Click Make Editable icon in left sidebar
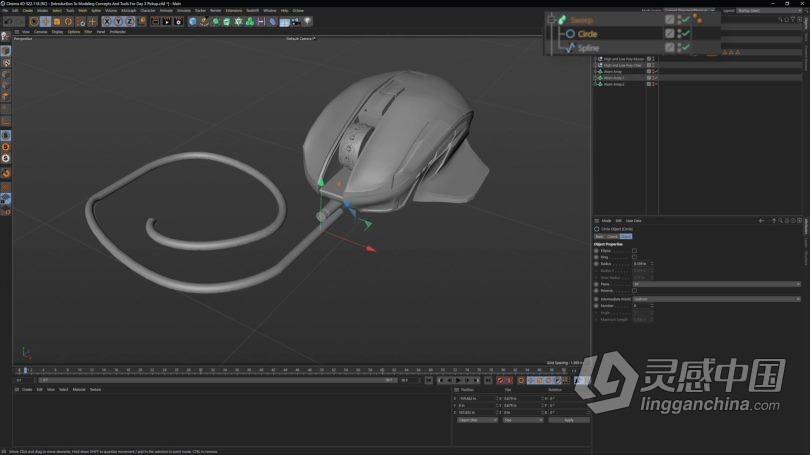 6,36
